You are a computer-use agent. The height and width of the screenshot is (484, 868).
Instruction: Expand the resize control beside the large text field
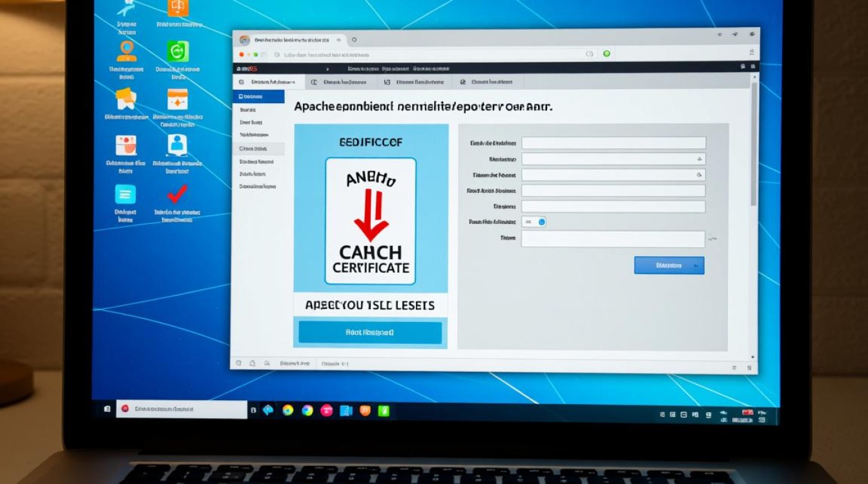[712, 238]
